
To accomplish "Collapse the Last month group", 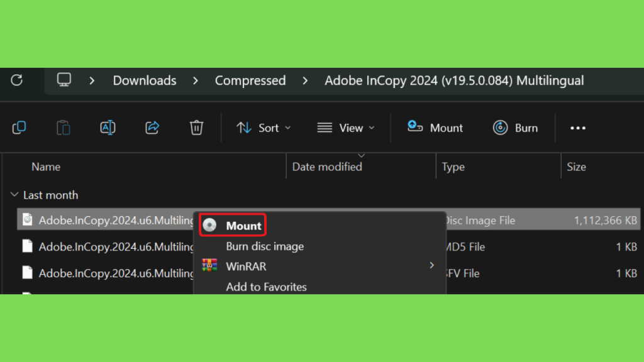I will pyautogui.click(x=14, y=195).
